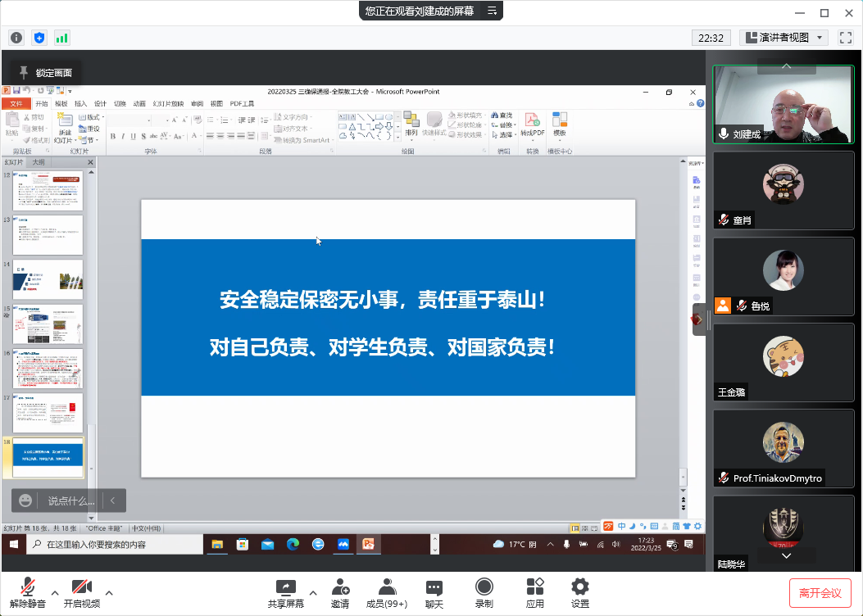Open the Chat (聊天) icon

click(434, 587)
